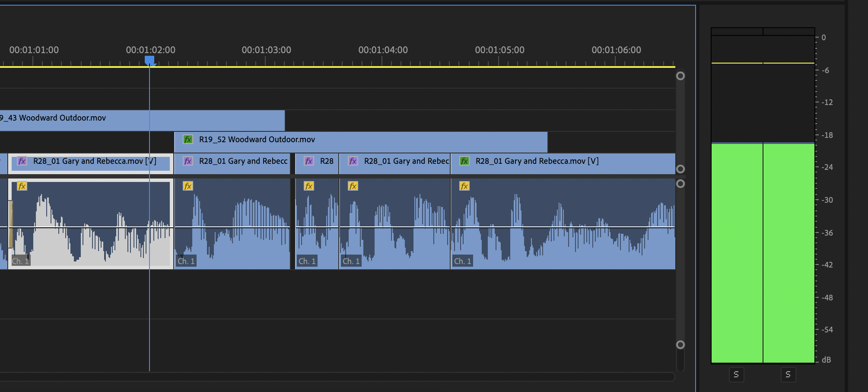Click the top handle of the video tracks scrollbar
Image resolution: width=868 pixels, height=392 pixels.
pyautogui.click(x=680, y=76)
